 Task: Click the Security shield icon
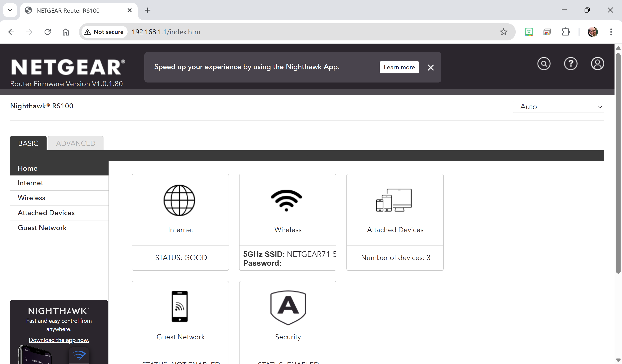click(288, 308)
